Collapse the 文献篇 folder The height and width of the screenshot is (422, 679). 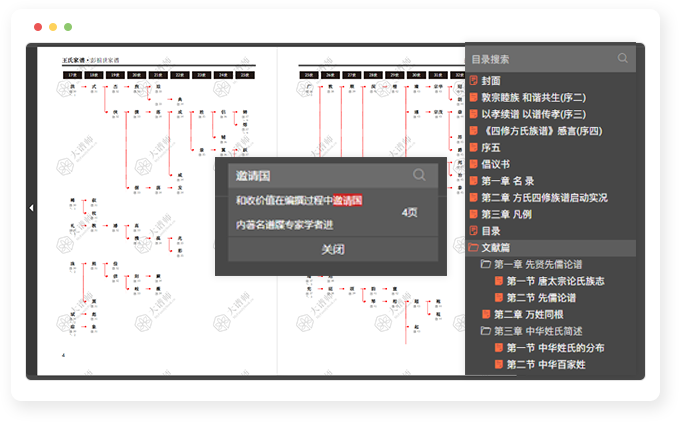click(474, 248)
